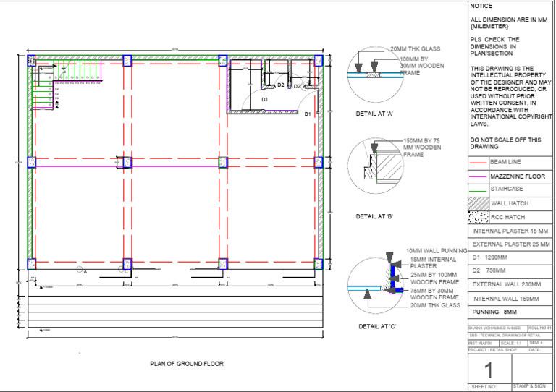Viewport: 556px width, 392px height.
Task: Select the 'PLAN OF GROUND FLOOR' title
Action: [x=187, y=364]
